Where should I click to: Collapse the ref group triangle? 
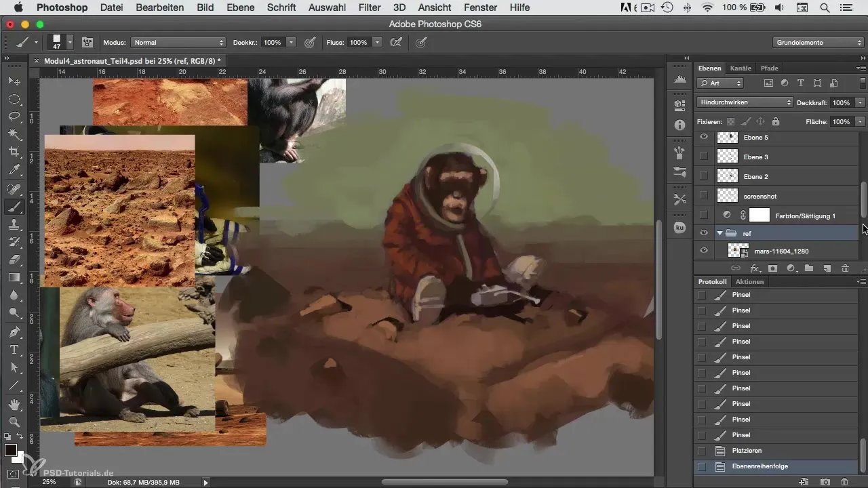(719, 233)
